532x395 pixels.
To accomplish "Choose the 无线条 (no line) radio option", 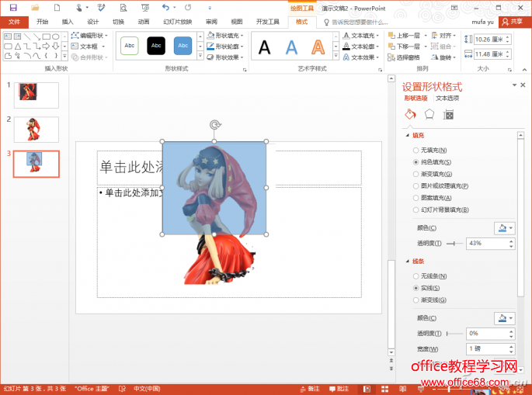I will [416, 276].
